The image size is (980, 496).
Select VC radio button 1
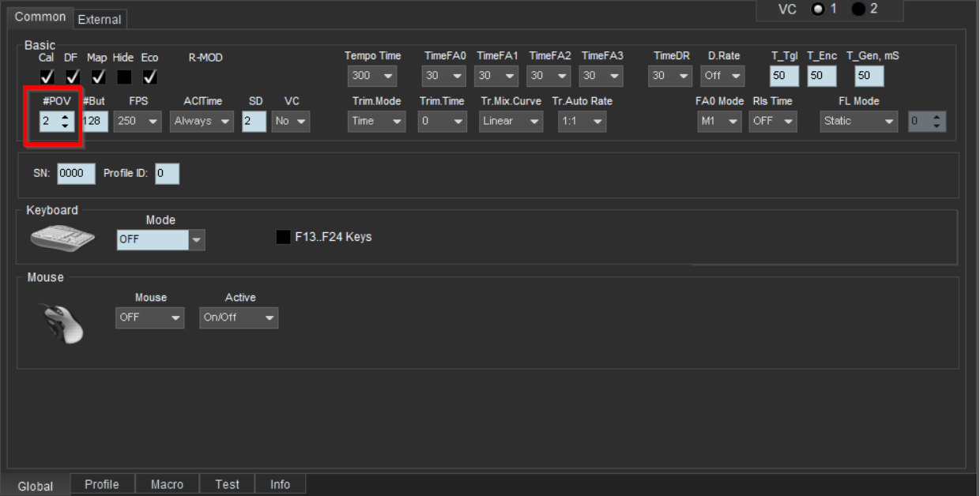click(x=817, y=9)
